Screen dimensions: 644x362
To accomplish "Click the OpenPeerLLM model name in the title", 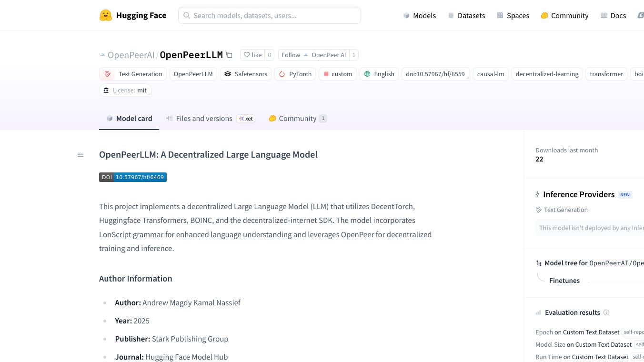I will (191, 55).
